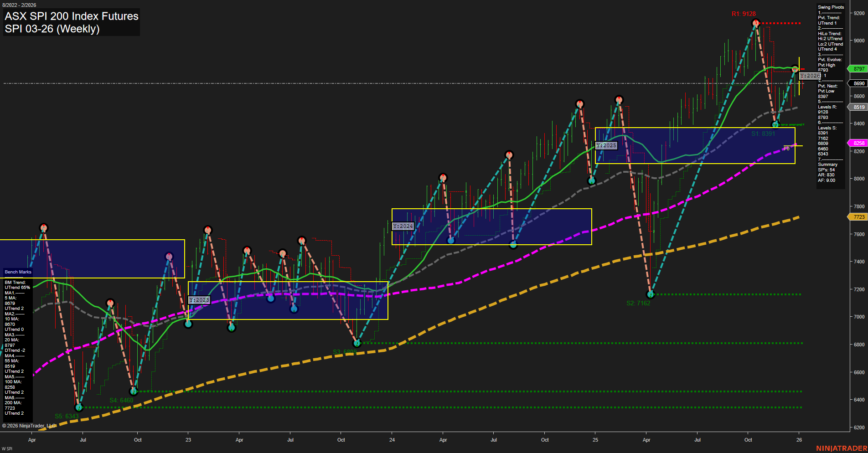Click the S3: 6809 support level label
868x453 pixels.
345,351
